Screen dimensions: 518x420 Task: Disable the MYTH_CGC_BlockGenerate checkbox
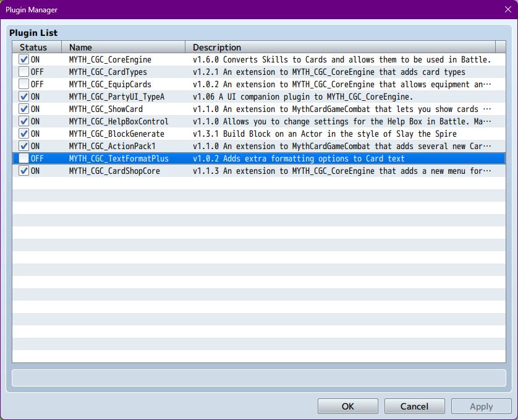point(23,134)
